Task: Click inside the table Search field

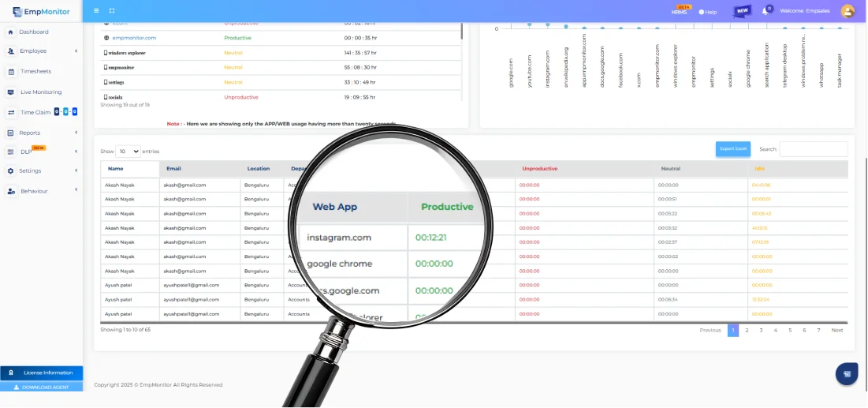Action: coord(813,149)
